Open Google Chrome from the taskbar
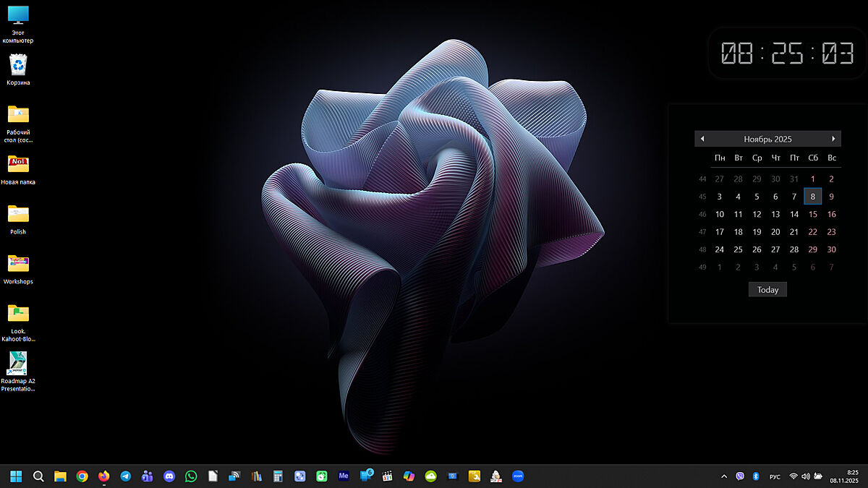 tap(82, 476)
